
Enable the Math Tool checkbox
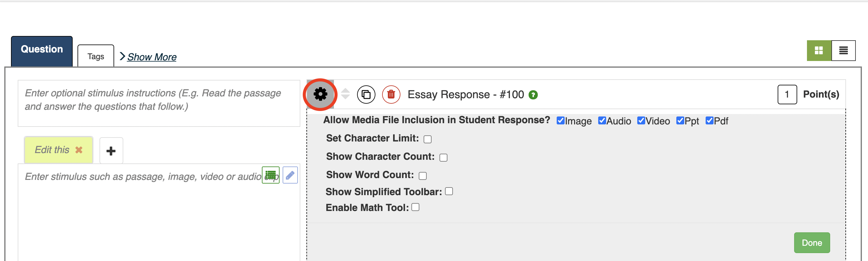415,207
